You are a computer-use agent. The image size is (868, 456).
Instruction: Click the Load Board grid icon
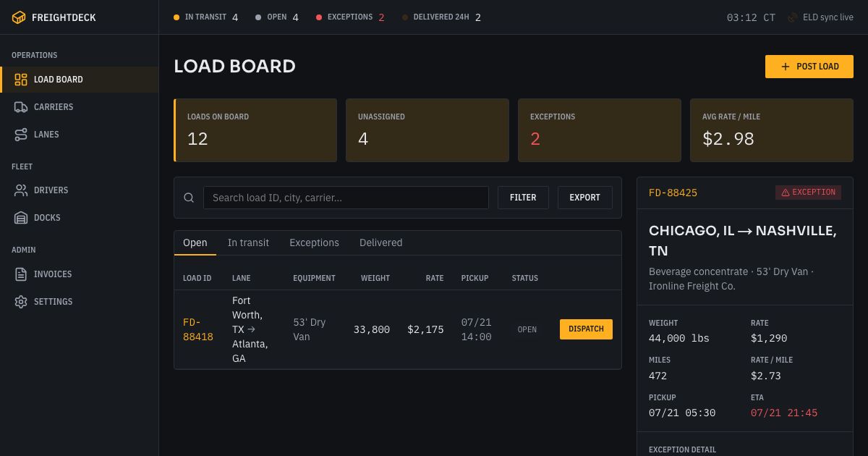tap(21, 80)
